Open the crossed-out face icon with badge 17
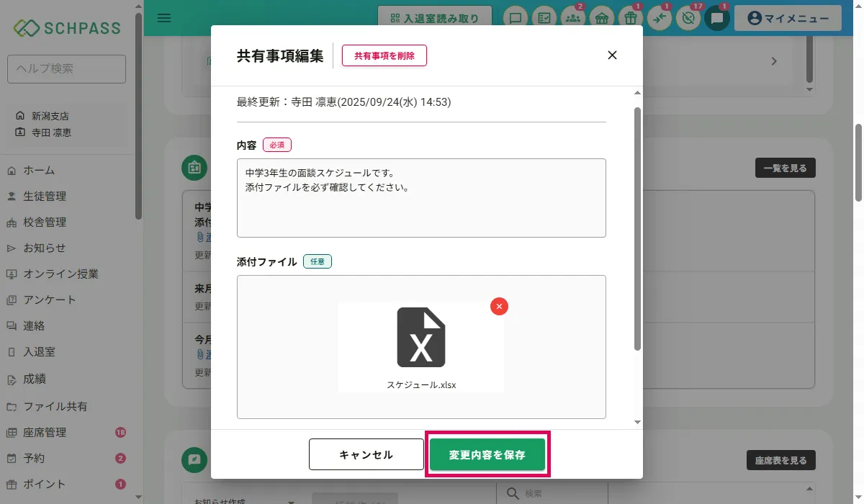 click(688, 19)
